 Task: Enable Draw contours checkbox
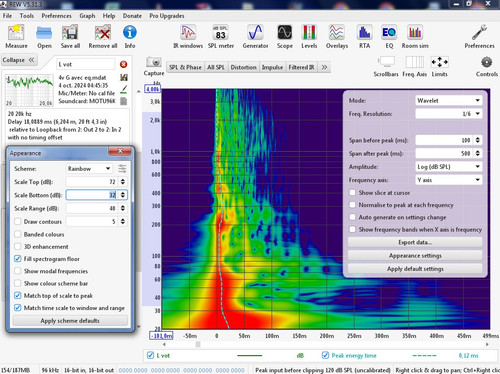(x=18, y=221)
